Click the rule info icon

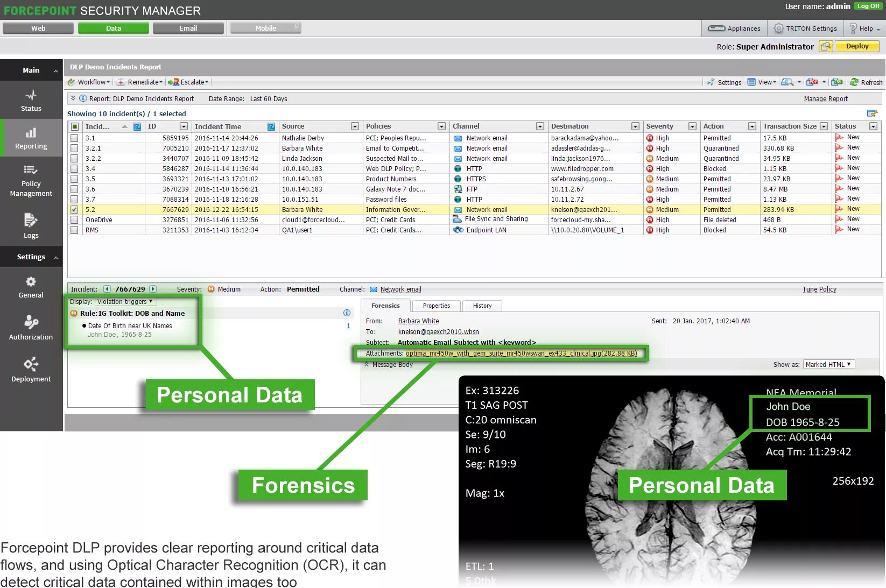point(347,313)
